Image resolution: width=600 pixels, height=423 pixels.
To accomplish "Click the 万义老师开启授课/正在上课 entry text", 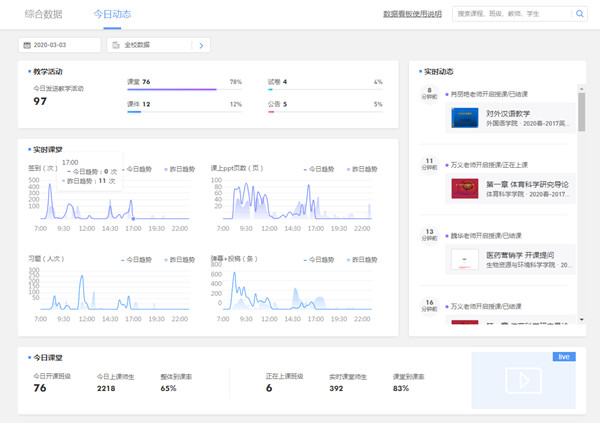I will click(x=489, y=165).
